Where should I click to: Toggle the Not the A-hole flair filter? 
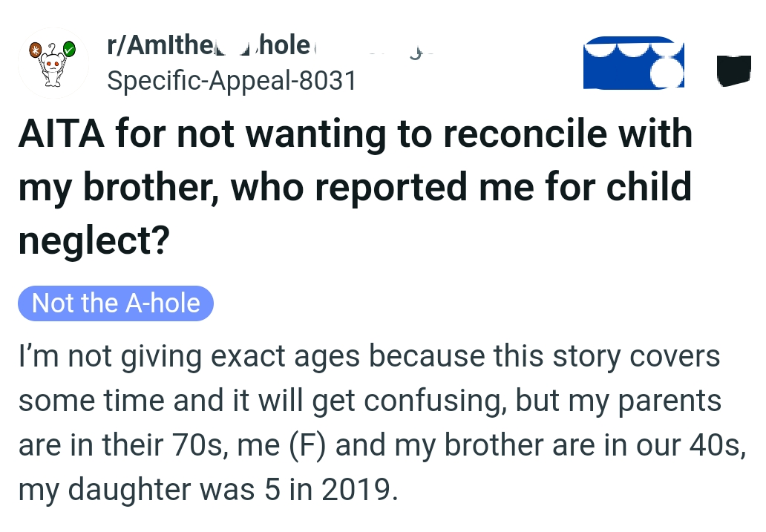pyautogui.click(x=115, y=303)
